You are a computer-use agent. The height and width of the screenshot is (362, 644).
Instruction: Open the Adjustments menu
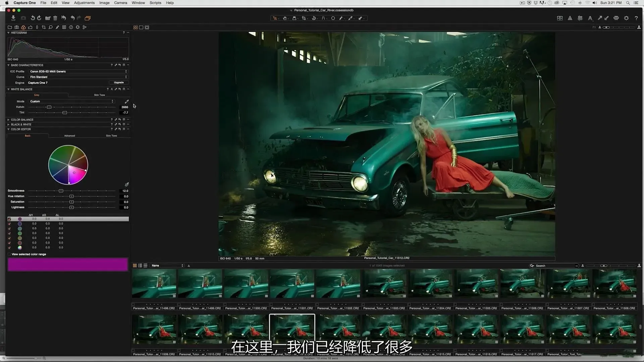84,3
